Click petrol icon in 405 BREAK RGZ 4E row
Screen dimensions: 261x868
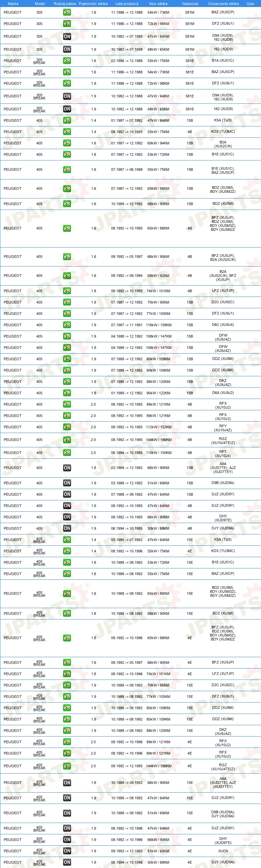click(67, 766)
